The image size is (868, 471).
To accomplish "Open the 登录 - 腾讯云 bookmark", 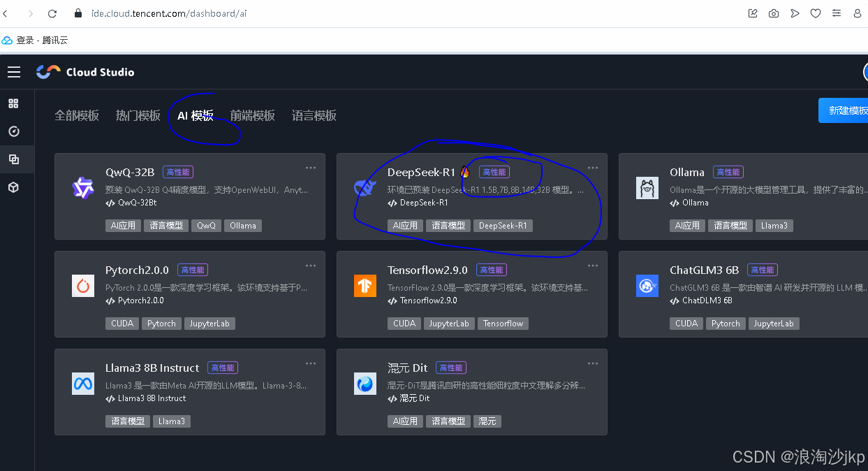I will pos(35,41).
